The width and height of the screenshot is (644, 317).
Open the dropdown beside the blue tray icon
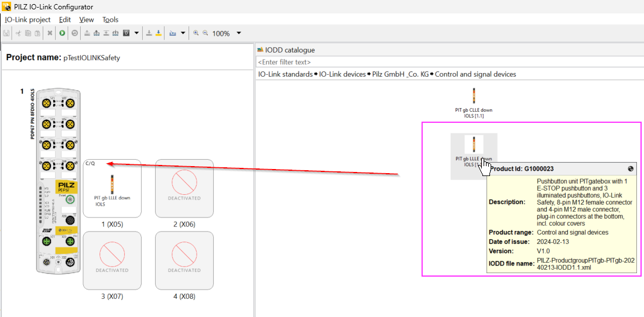[x=183, y=33]
